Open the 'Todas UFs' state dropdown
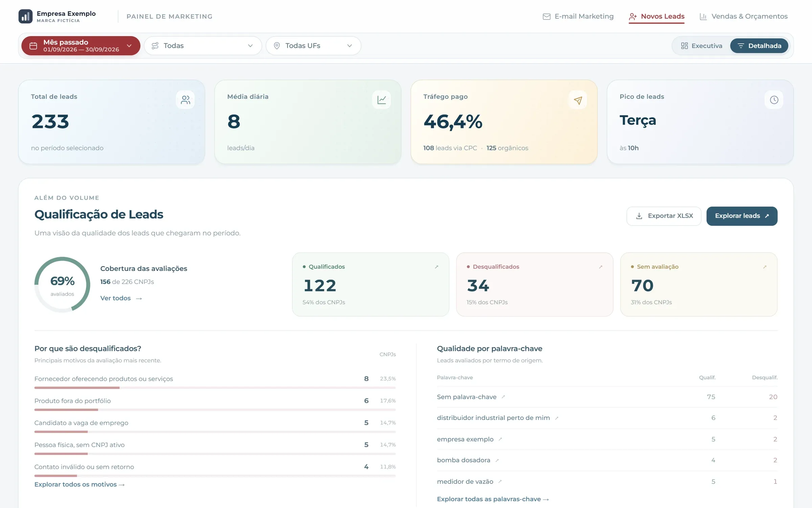 point(313,46)
